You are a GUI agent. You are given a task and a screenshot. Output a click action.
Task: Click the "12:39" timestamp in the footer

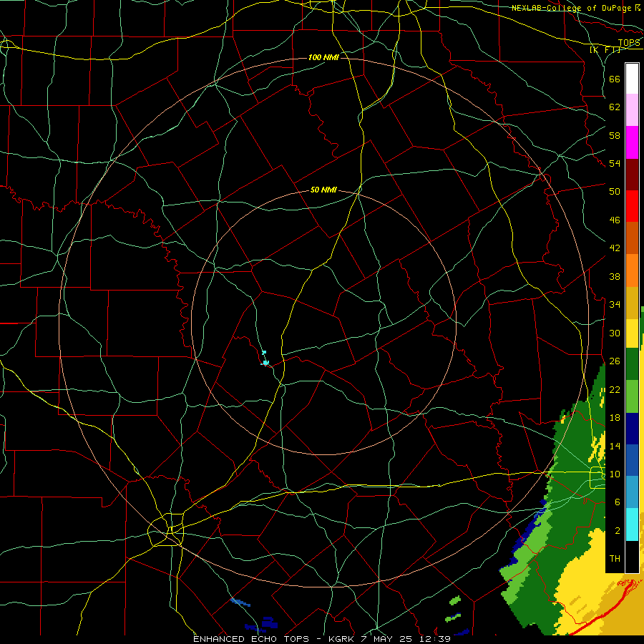pyautogui.click(x=435, y=639)
